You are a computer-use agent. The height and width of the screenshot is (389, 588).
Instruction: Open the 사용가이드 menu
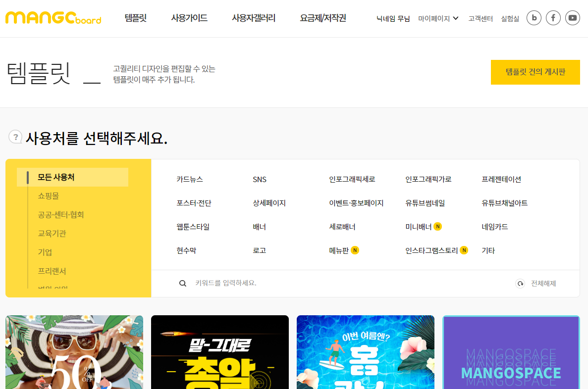pyautogui.click(x=189, y=18)
